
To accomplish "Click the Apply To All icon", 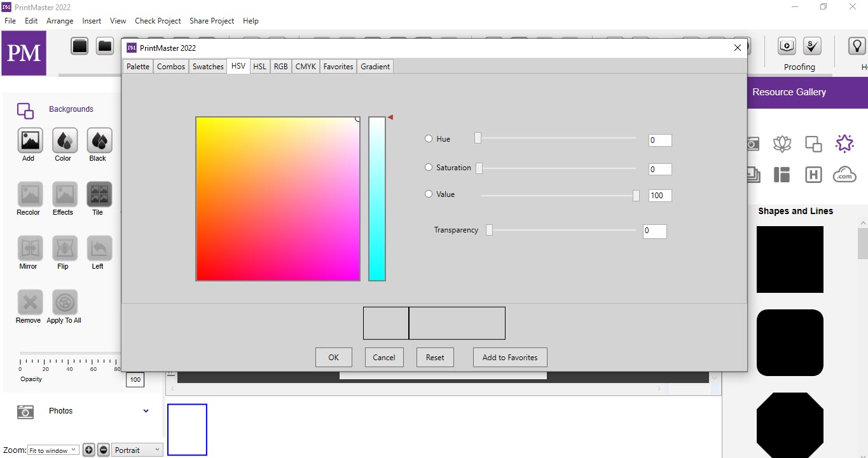I will click(65, 302).
